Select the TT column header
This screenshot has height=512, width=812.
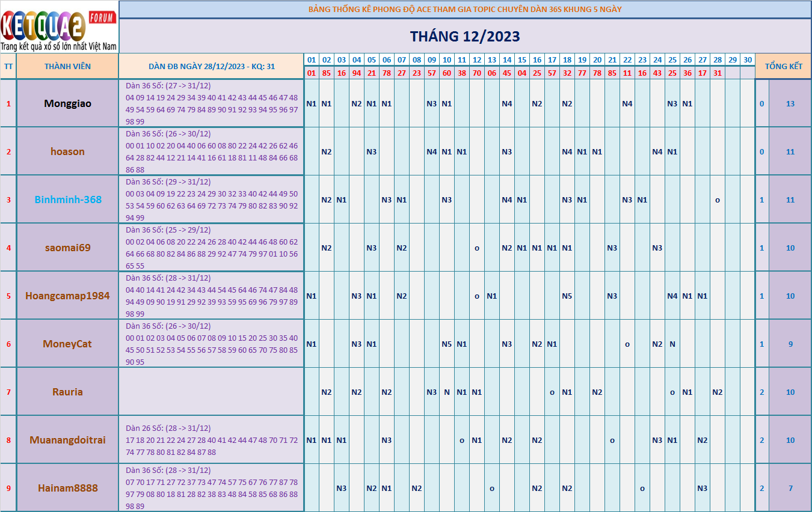8,66
